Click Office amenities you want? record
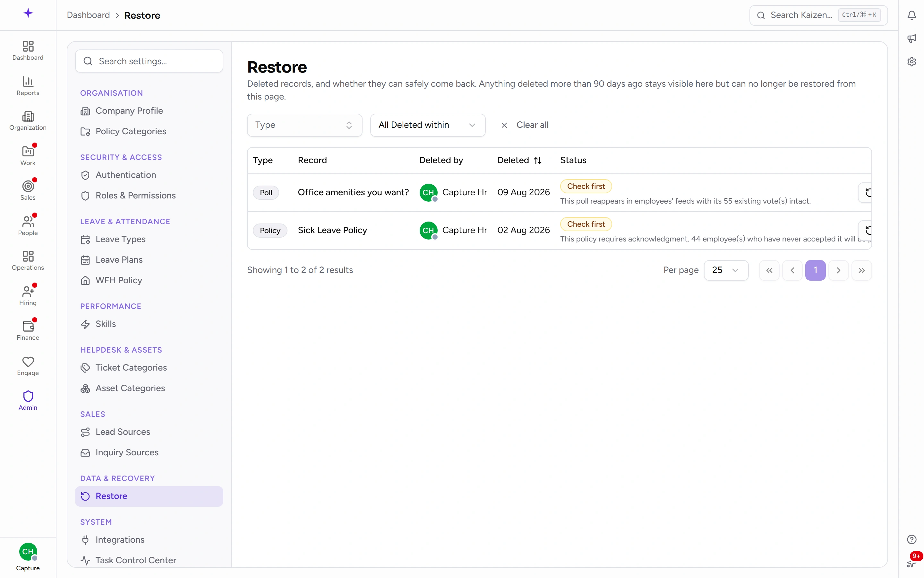Screen dimensions: 924x578 (x=353, y=192)
